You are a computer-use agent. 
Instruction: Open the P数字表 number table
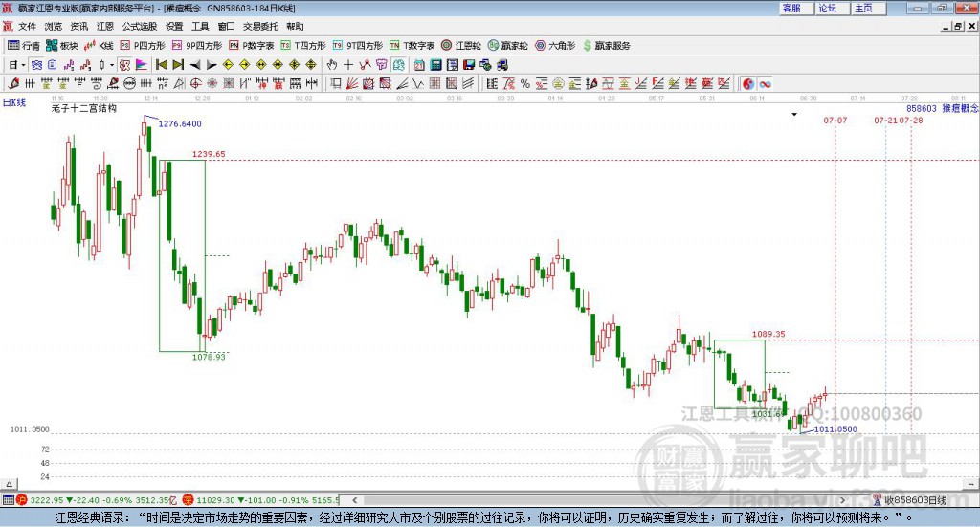[x=252, y=46]
